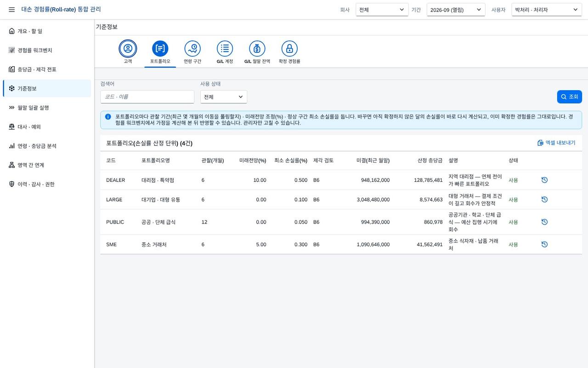Open 경험률 워크벤치 in sidebar
The image size is (588, 368).
(x=47, y=50)
